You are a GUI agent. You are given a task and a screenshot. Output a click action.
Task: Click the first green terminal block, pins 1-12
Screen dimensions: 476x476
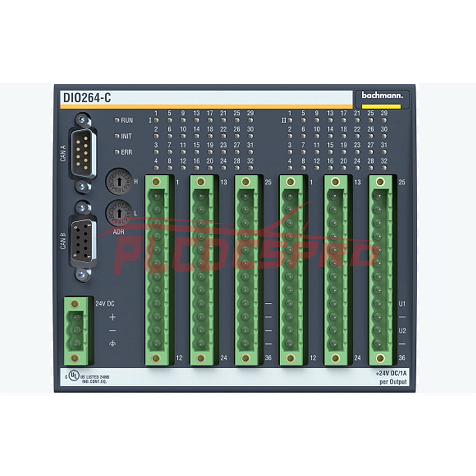pyautogui.click(x=156, y=269)
